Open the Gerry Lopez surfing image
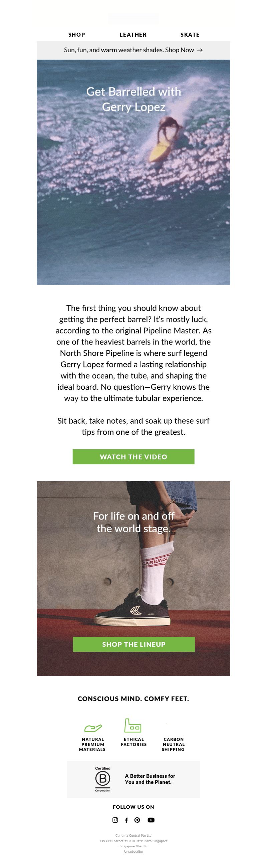This screenshot has height=868, width=267. tap(133, 172)
